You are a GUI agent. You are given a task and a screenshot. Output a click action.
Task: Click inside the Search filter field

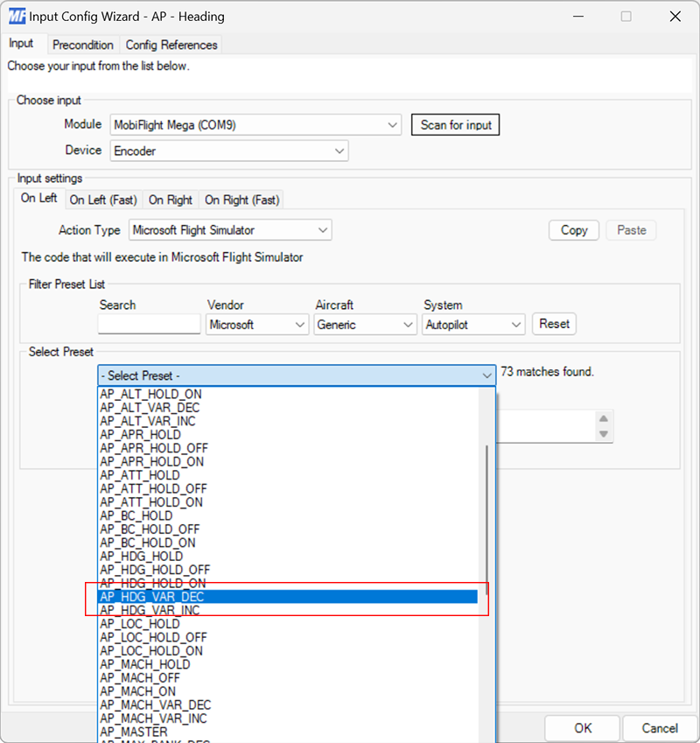tap(148, 324)
